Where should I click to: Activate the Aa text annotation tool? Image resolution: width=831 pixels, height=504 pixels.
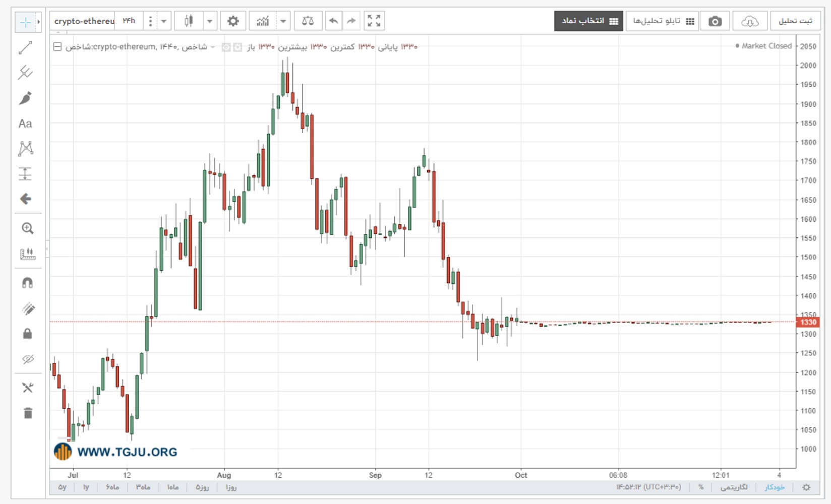tap(25, 123)
